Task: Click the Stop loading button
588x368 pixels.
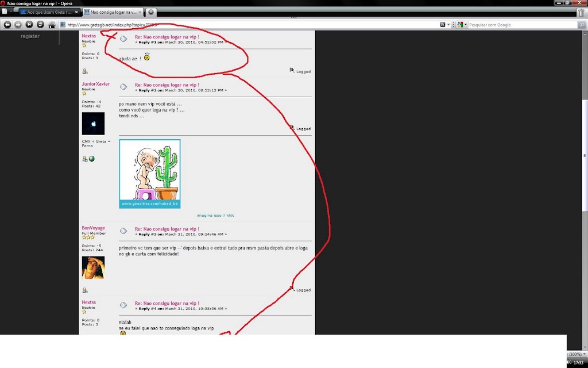Action: 29,25
